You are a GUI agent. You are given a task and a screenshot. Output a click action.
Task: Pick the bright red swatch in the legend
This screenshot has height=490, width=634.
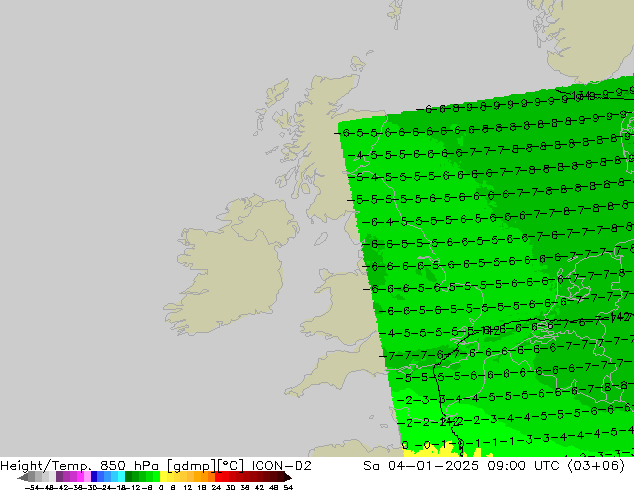[x=218, y=476]
